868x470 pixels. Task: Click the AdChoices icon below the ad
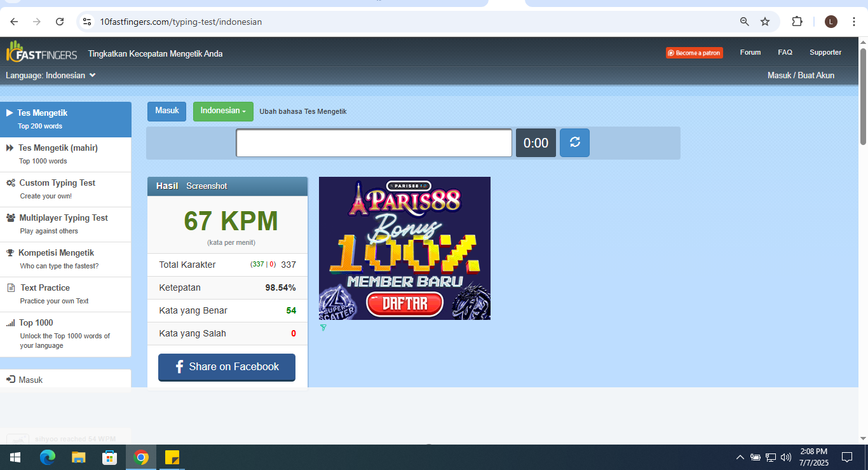323,328
